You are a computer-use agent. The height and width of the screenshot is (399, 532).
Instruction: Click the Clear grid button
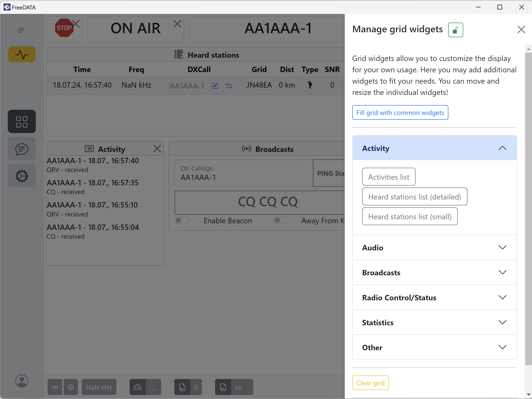pyautogui.click(x=371, y=383)
